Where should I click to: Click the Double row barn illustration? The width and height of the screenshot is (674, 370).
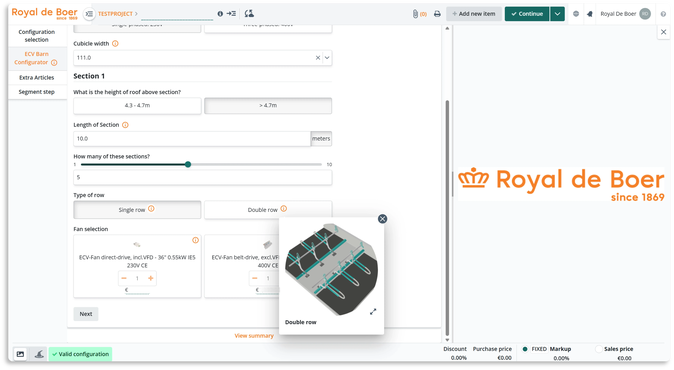[331, 269]
